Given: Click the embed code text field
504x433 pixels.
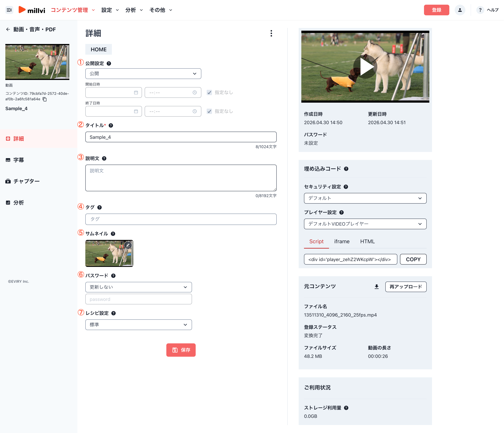Looking at the screenshot, I should coord(350,259).
